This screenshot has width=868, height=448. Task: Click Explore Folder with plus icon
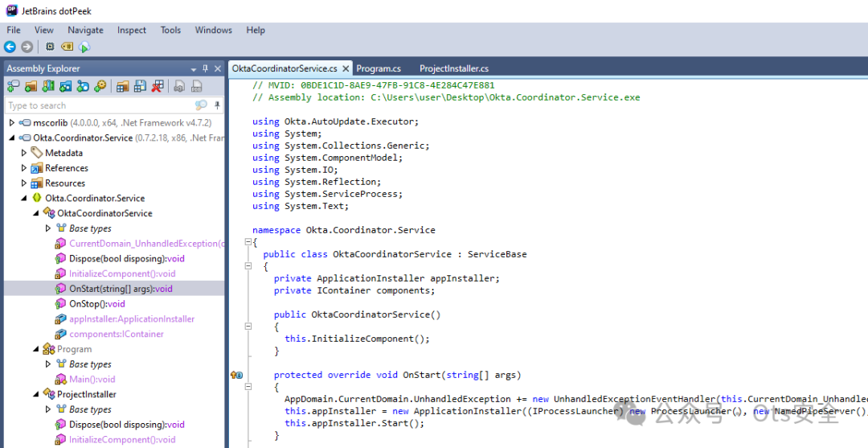pyautogui.click(x=31, y=86)
